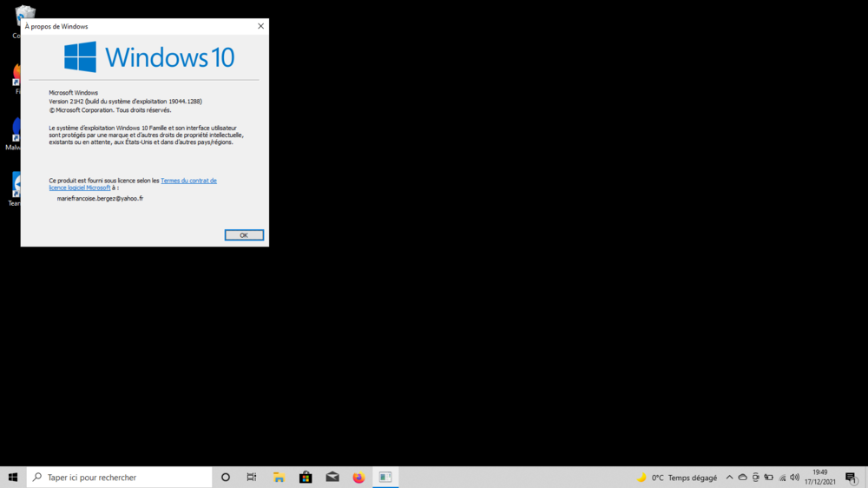Open Task View in the taskbar
The image size is (868, 488).
tap(252, 478)
